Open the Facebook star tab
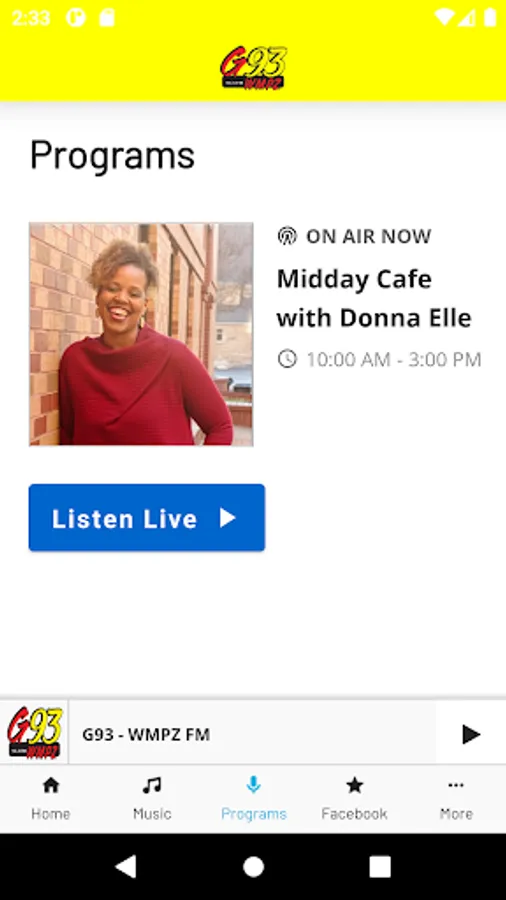This screenshot has height=900, width=506. pyautogui.click(x=355, y=798)
